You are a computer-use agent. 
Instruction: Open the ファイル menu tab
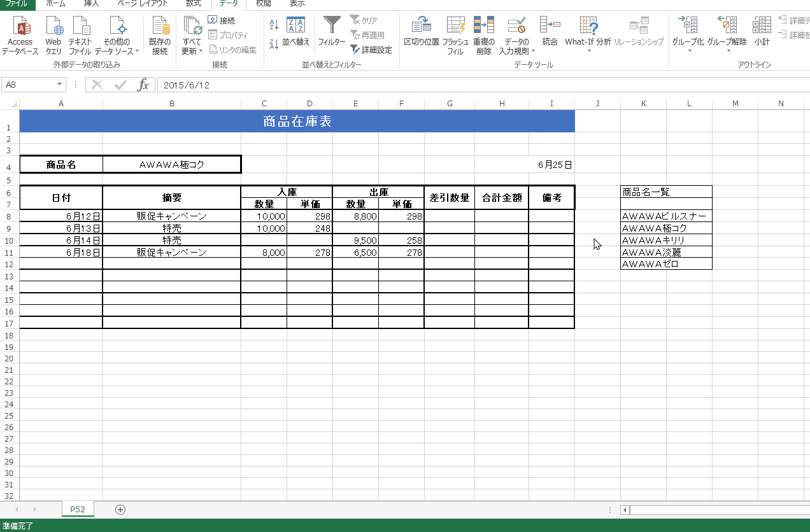(x=17, y=4)
